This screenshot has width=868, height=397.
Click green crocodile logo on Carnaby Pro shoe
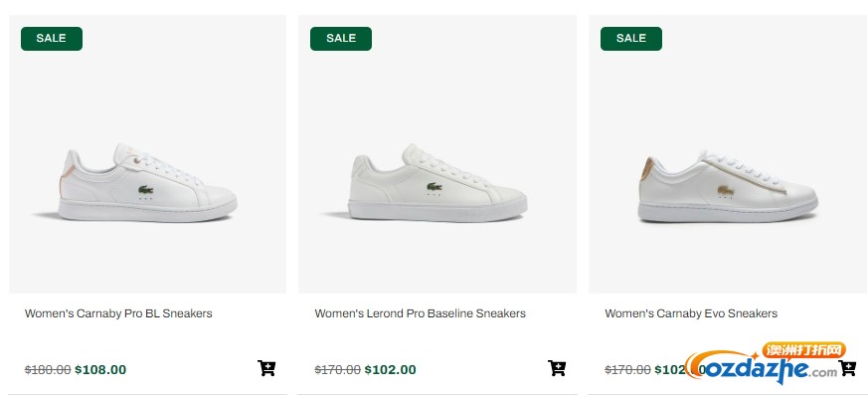click(145, 190)
